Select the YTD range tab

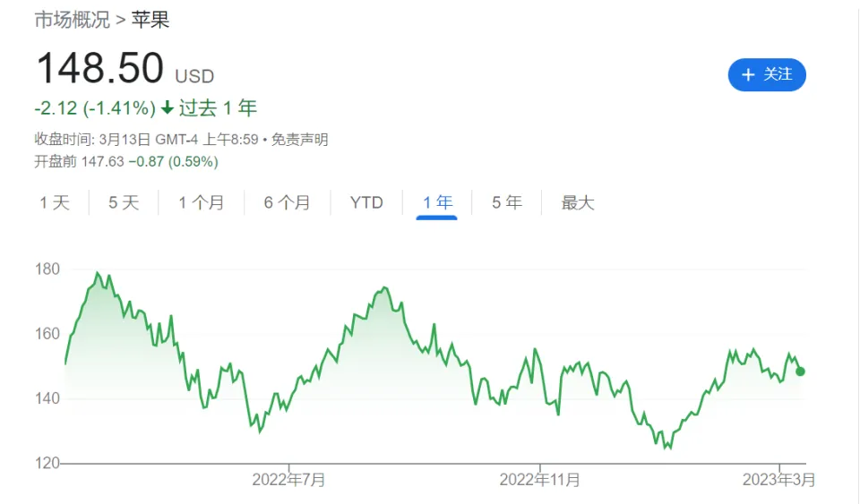pyautogui.click(x=366, y=202)
